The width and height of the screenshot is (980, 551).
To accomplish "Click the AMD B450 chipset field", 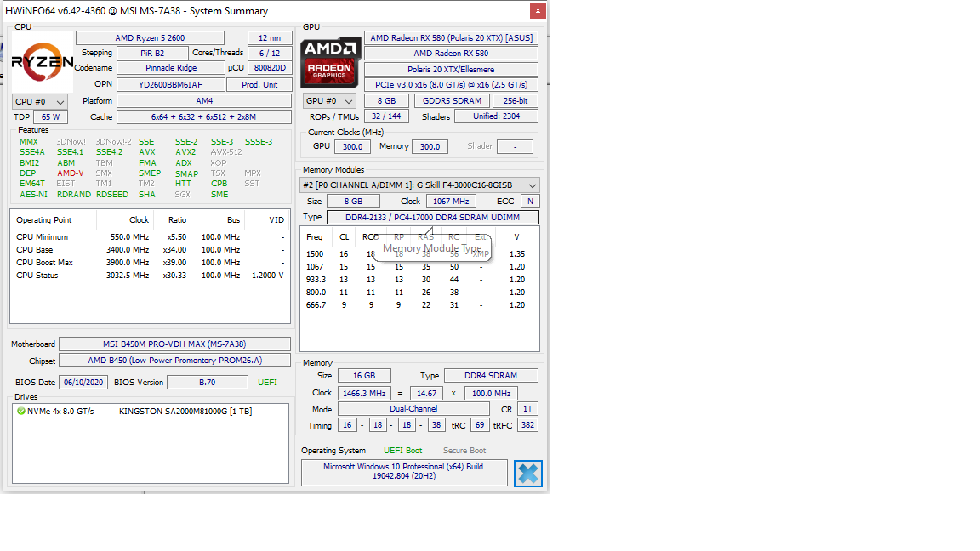I will pyautogui.click(x=174, y=361).
